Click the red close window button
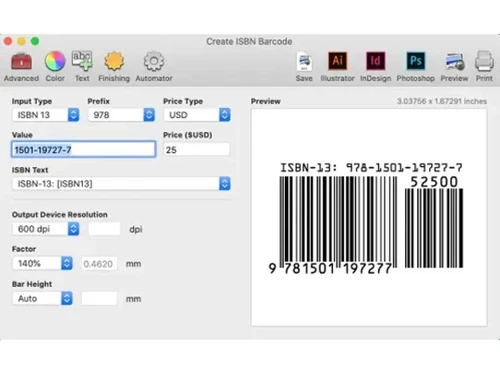Viewport: 500px width, 375px height. click(8, 41)
